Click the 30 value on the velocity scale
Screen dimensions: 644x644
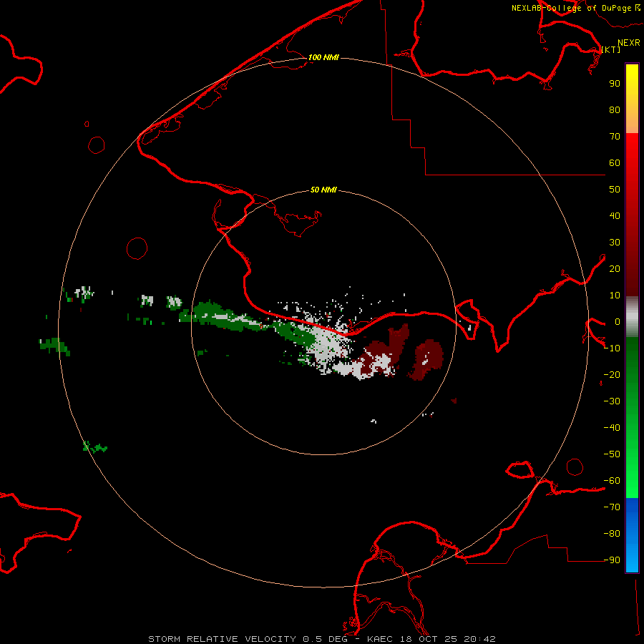pyautogui.click(x=615, y=243)
